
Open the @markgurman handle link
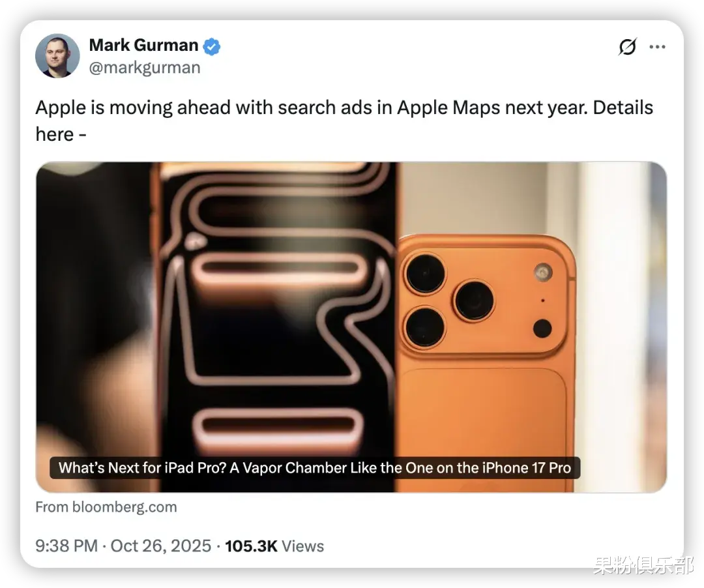(145, 68)
